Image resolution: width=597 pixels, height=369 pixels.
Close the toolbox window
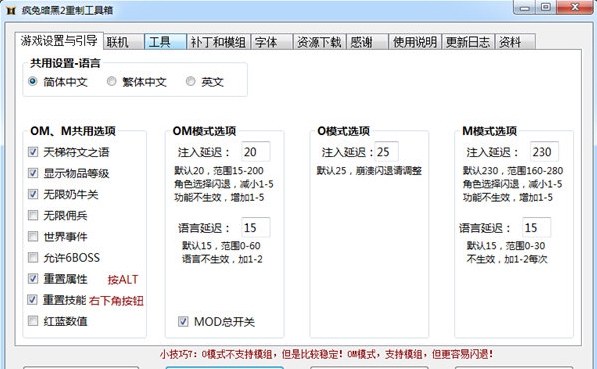575,8
